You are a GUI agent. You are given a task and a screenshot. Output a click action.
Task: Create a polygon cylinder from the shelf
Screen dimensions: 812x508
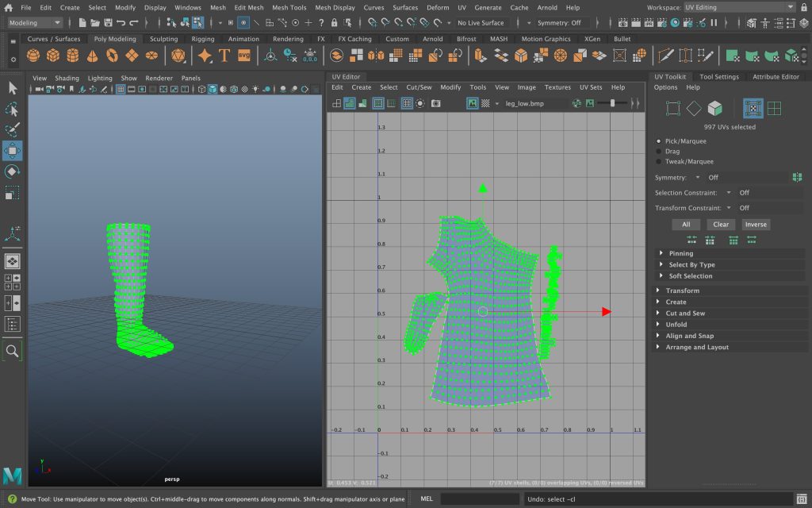tap(72, 56)
